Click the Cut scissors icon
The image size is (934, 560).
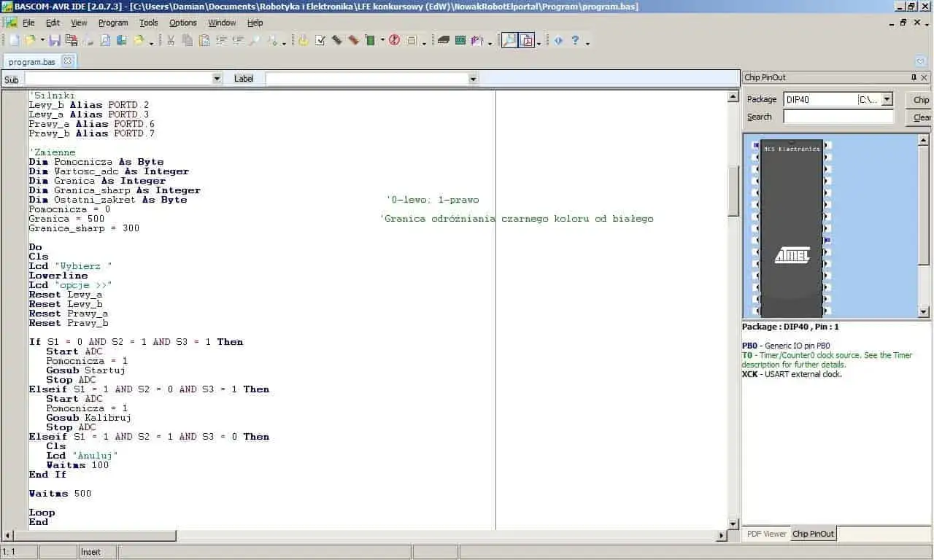pos(170,41)
